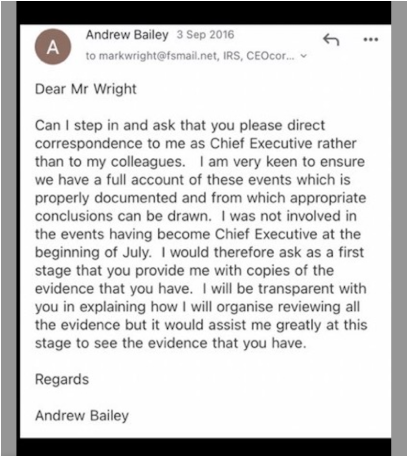This screenshot has width=407, height=456.
Task: Click the word 'colleagues' in the body
Action: click(x=147, y=162)
